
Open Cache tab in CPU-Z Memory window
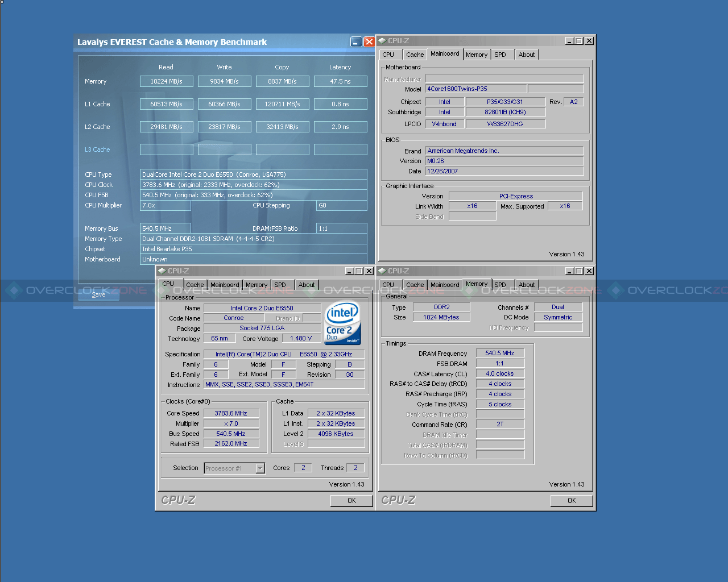(x=415, y=285)
